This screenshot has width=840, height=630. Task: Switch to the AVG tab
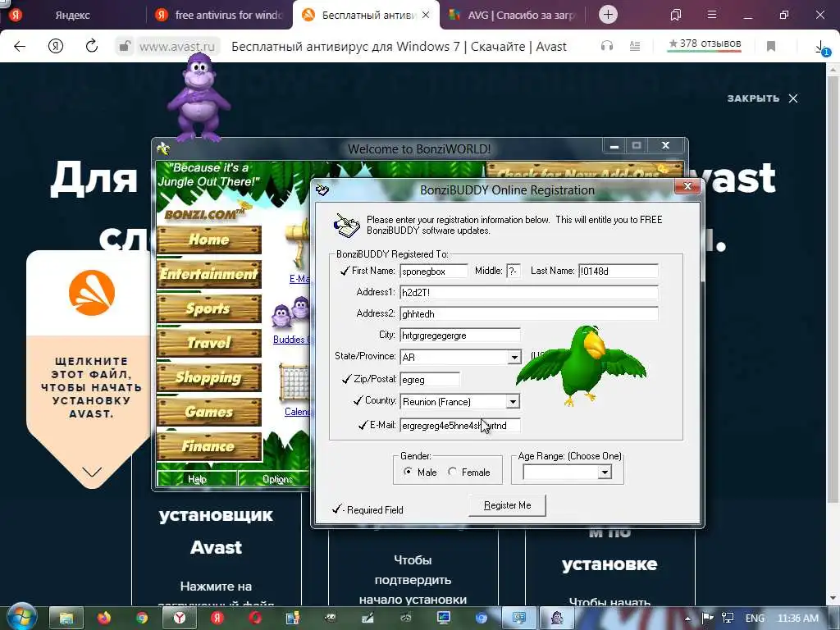(x=512, y=15)
